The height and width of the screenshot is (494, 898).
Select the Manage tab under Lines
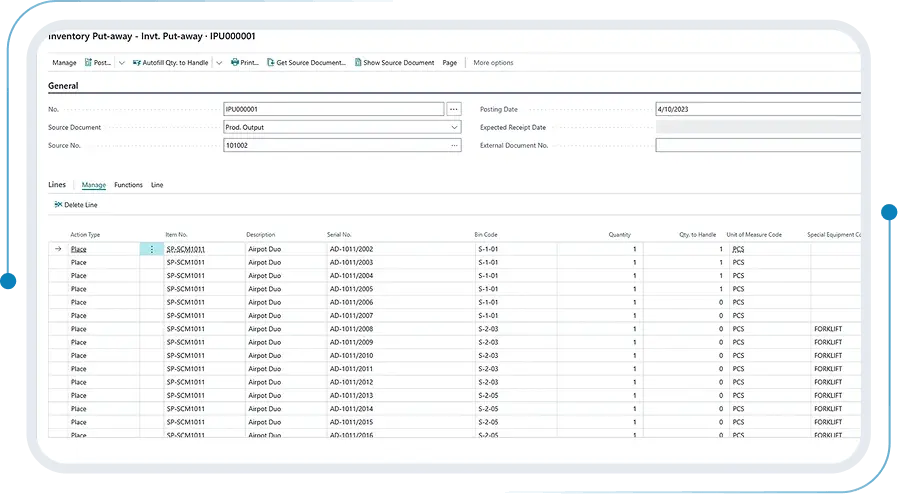[94, 185]
